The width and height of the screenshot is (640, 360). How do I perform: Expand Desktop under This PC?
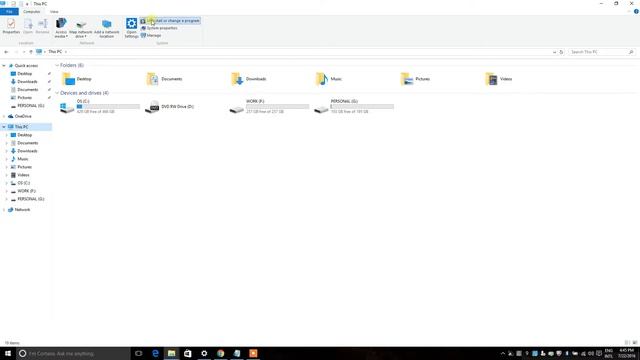point(7,135)
